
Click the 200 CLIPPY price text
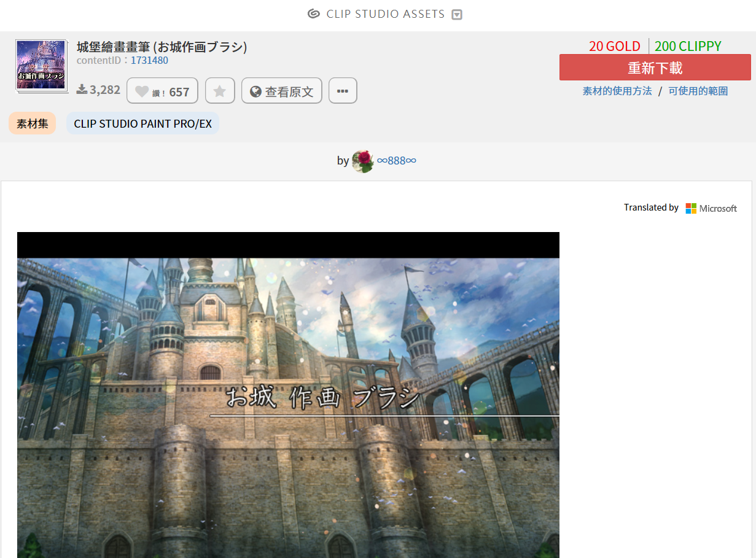coord(688,46)
